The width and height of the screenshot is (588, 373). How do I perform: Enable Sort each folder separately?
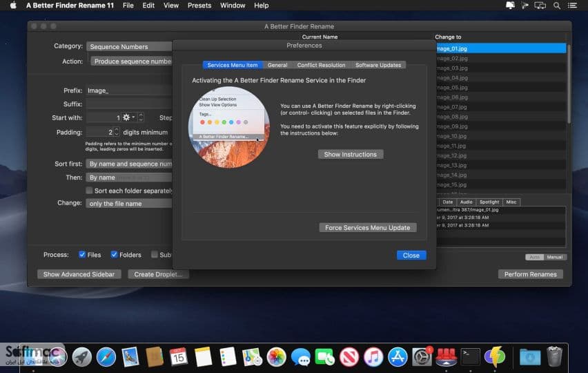point(89,191)
